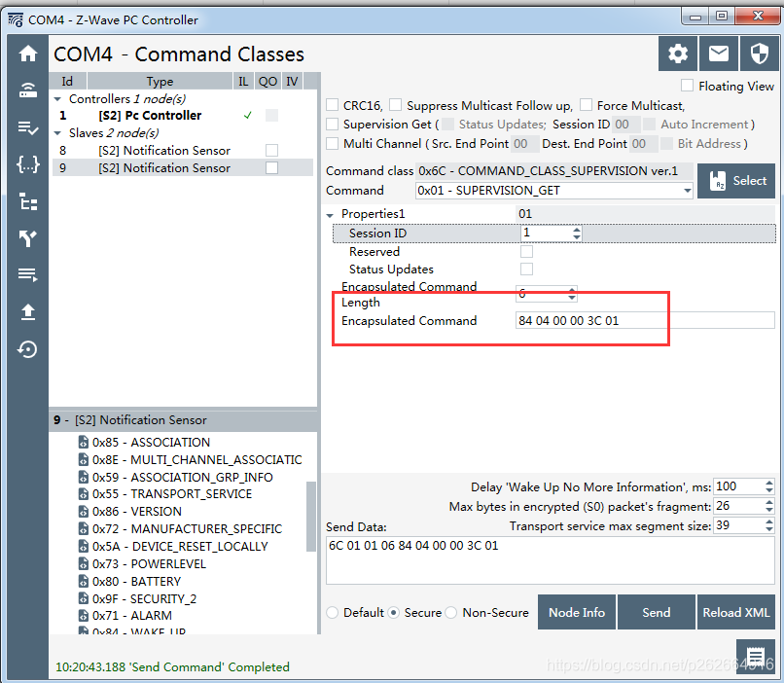Select the Default radio option
The height and width of the screenshot is (683, 784).
coord(332,613)
